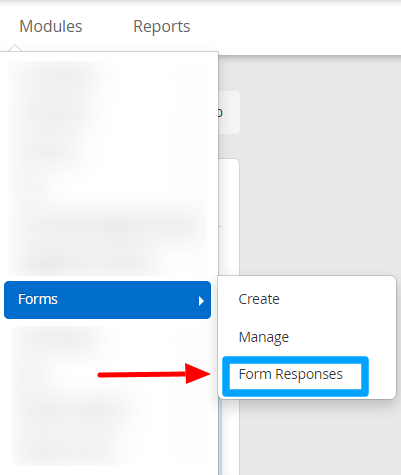401x475 pixels.
Task: Click the red arrow pointing at Form Responses
Action: click(154, 374)
